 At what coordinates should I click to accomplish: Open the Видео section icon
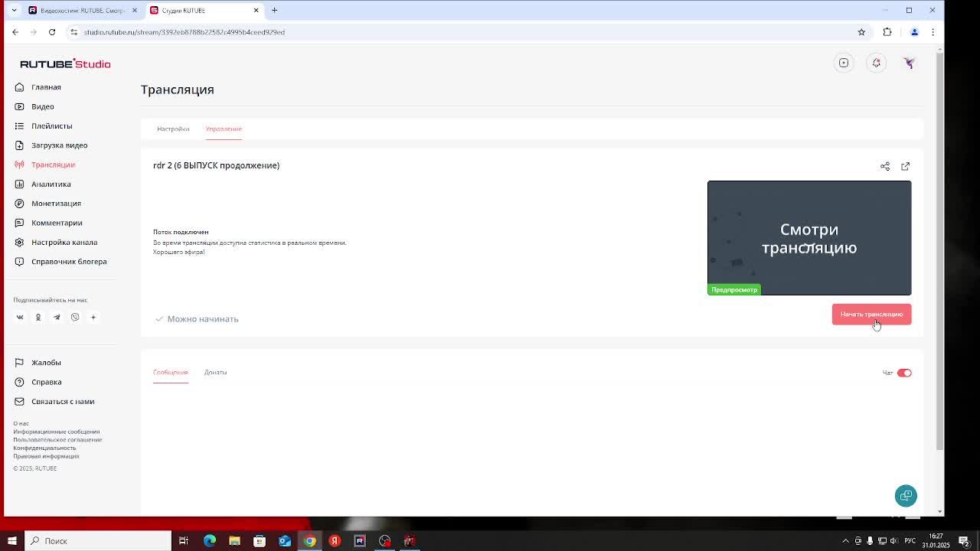coord(19,106)
